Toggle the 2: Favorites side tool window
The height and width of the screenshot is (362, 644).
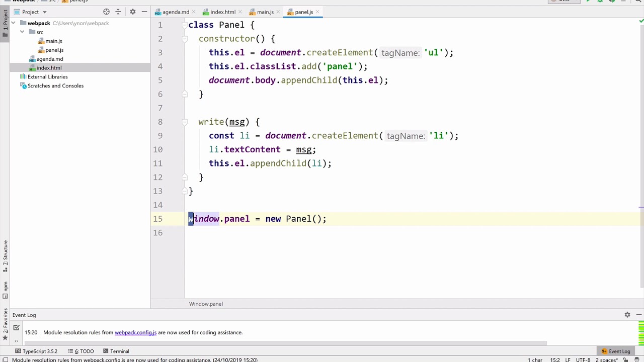pos(5,324)
